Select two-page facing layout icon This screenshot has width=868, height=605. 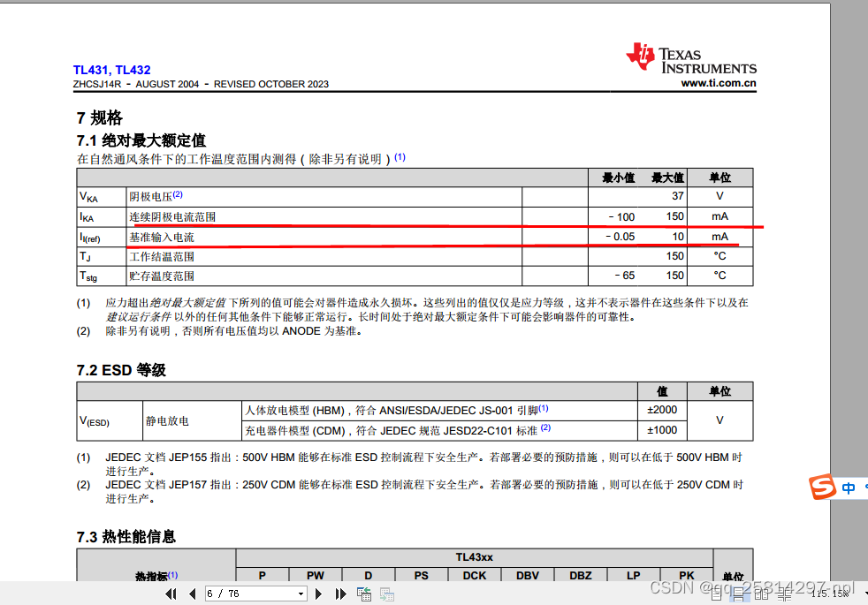(x=761, y=595)
